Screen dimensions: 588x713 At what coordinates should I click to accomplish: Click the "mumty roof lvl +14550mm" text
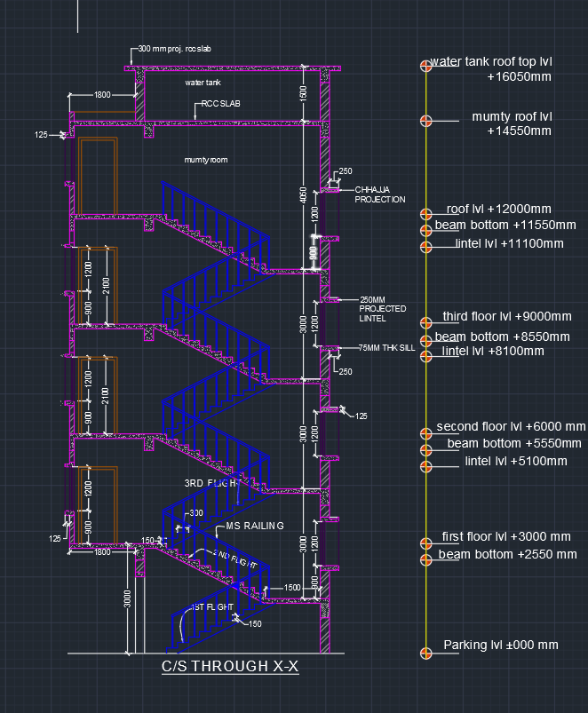click(512, 123)
